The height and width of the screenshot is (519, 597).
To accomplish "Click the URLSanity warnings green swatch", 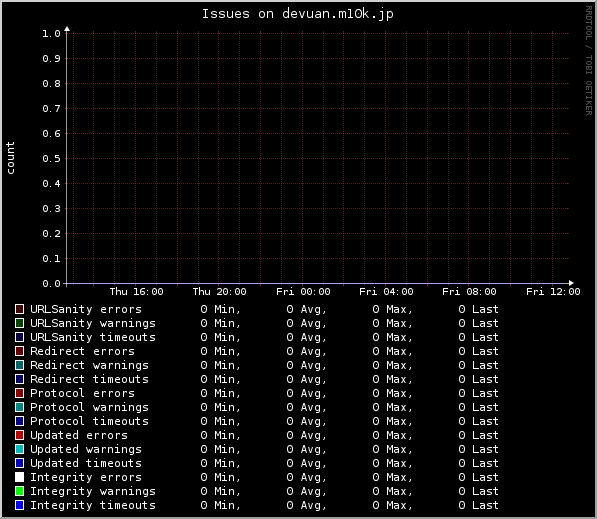I will 19,323.
